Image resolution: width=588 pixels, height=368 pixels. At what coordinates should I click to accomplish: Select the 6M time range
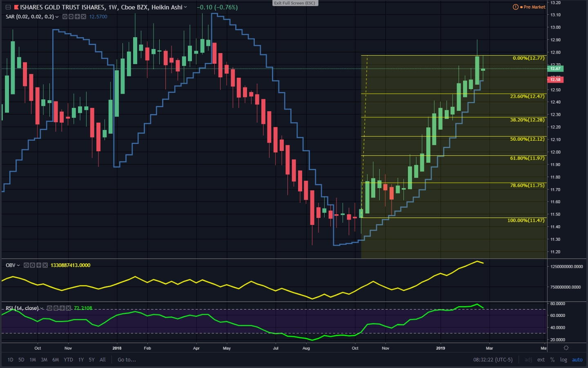point(56,360)
